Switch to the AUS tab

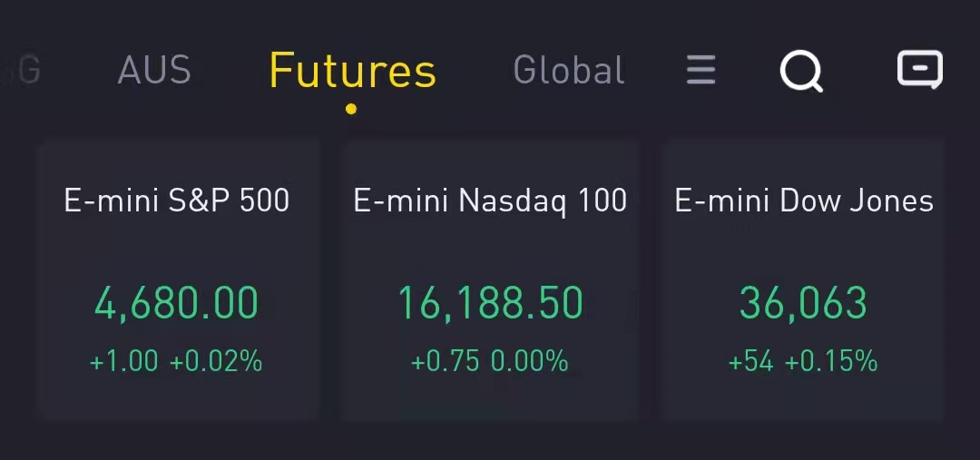click(153, 70)
